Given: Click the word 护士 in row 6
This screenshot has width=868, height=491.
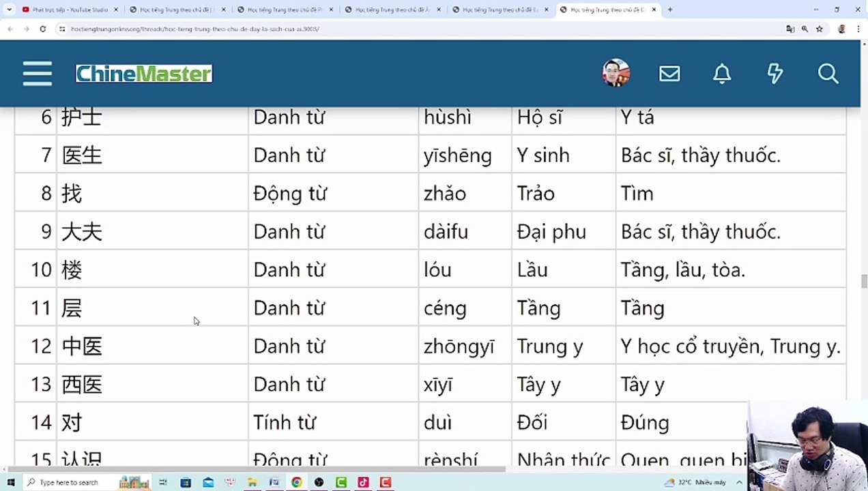Looking at the screenshot, I should [x=82, y=117].
